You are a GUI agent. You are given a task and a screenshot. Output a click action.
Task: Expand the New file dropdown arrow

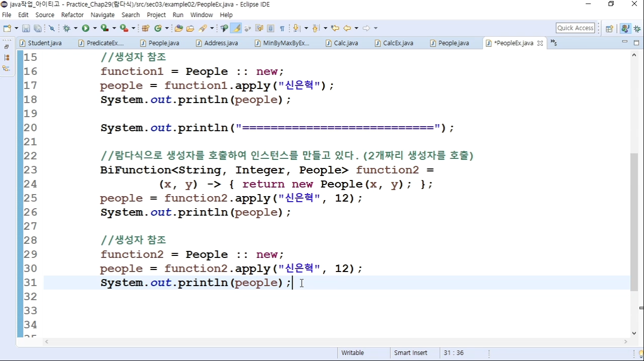coord(16,28)
